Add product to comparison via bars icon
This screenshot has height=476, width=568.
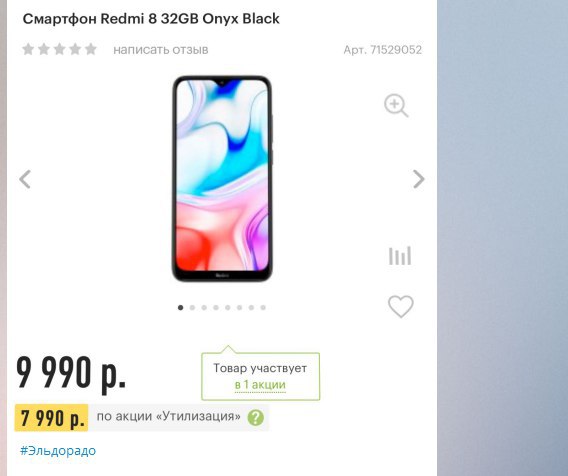(x=400, y=256)
